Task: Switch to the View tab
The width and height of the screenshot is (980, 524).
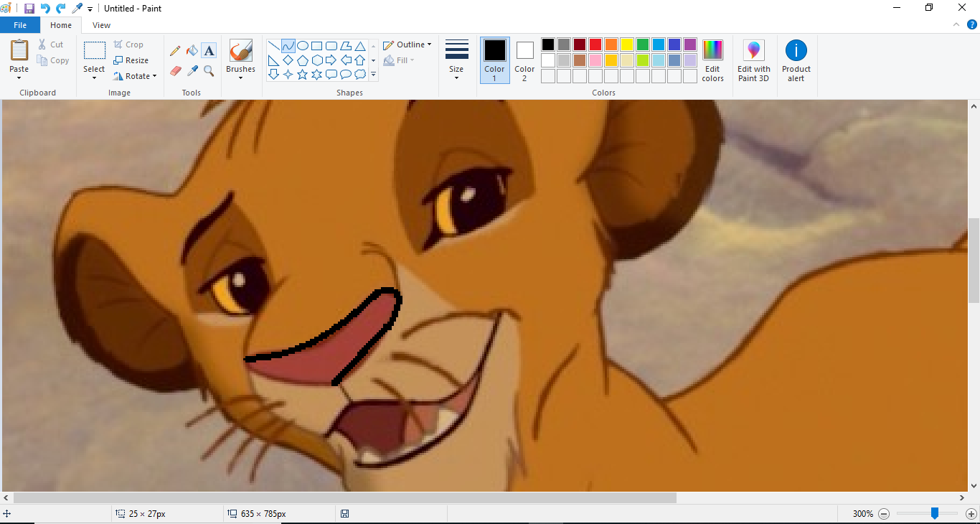Action: tap(102, 25)
